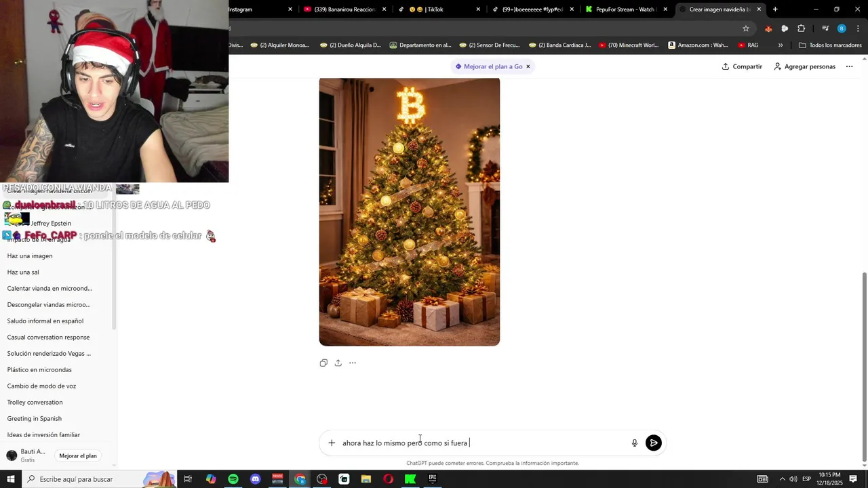868x488 pixels.
Task: Open File Explorer from the taskbar
Action: pos(366,479)
